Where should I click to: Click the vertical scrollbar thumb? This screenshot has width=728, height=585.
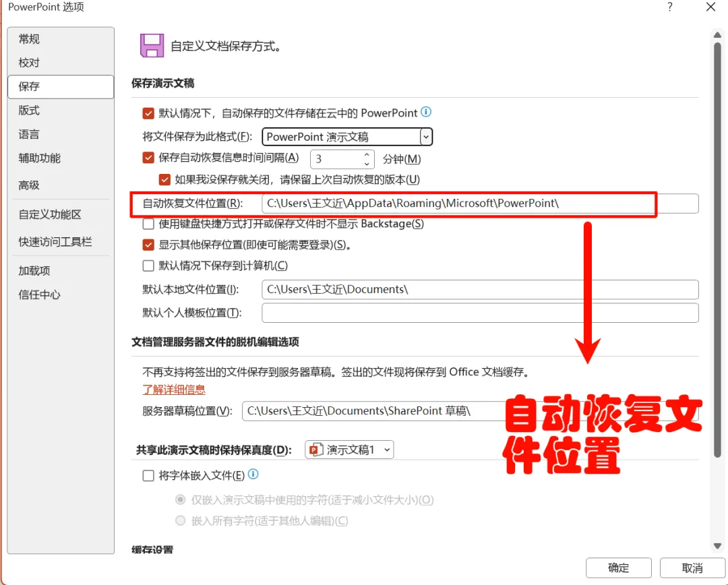click(x=717, y=251)
